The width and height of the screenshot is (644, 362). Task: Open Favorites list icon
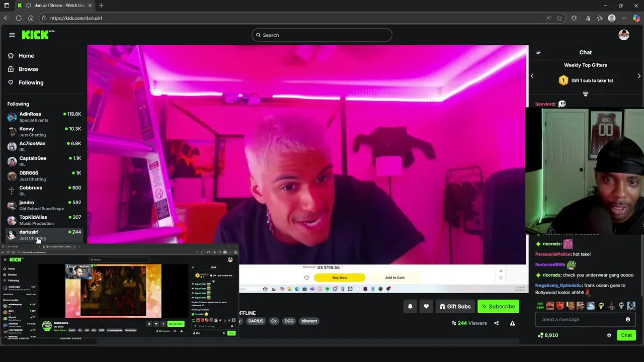click(600, 18)
